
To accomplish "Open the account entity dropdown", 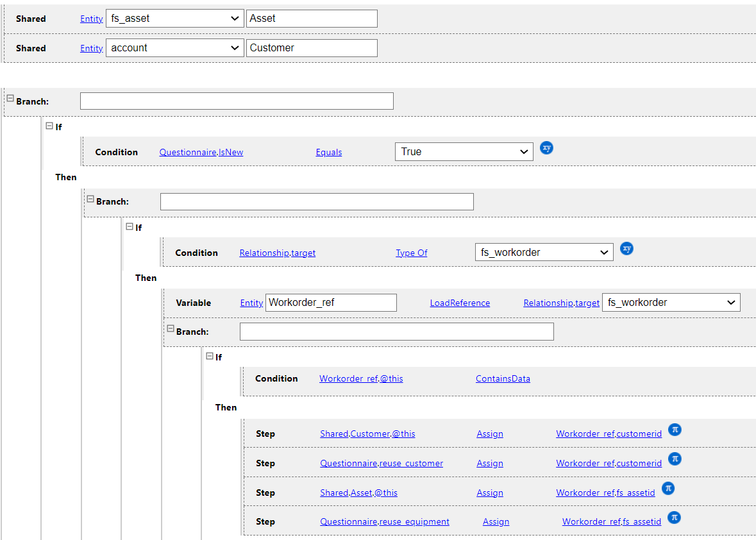I will point(174,48).
